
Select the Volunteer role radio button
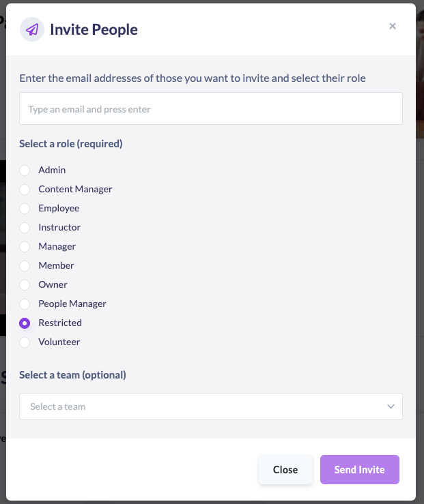click(x=25, y=342)
